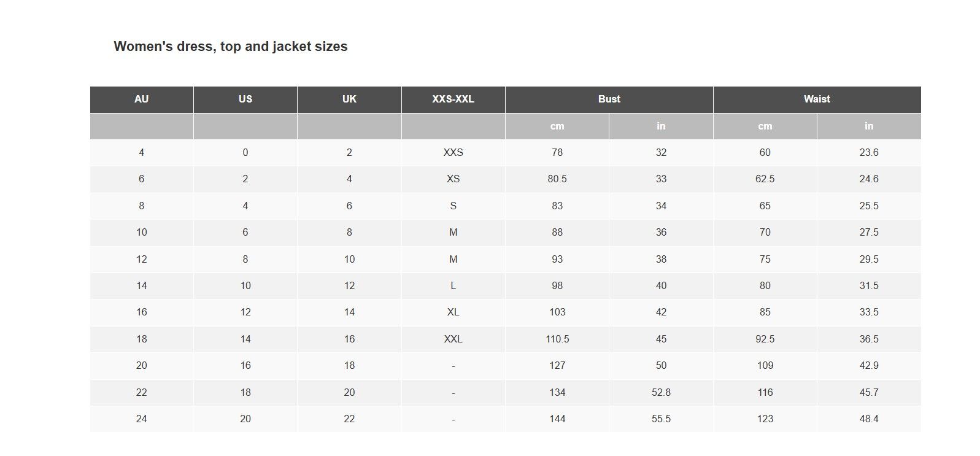Click the Bust header cell
Viewport: 980px width, 456px height.
[x=609, y=99]
